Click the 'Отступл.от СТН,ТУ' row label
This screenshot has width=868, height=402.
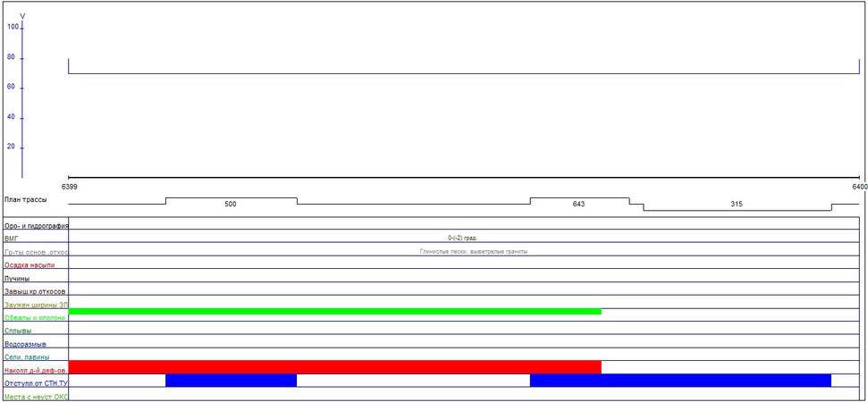tap(36, 383)
